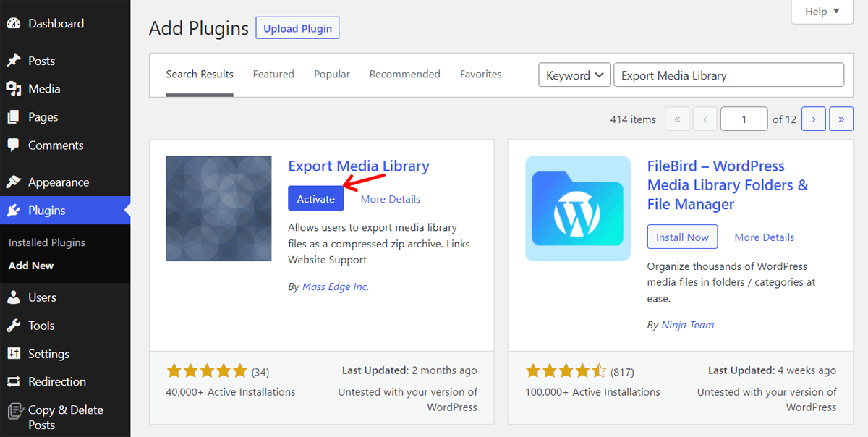Click the Settings sliders icon
The width and height of the screenshot is (868, 437).
[x=14, y=354]
